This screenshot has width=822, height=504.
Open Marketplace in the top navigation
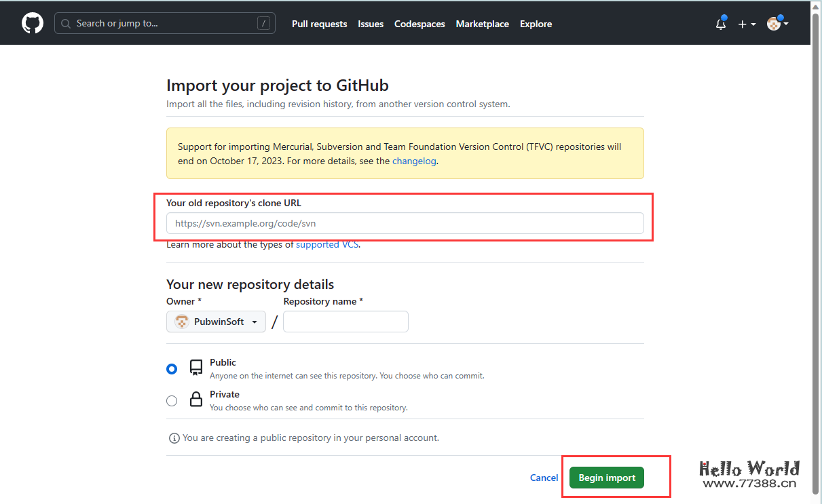click(x=482, y=24)
